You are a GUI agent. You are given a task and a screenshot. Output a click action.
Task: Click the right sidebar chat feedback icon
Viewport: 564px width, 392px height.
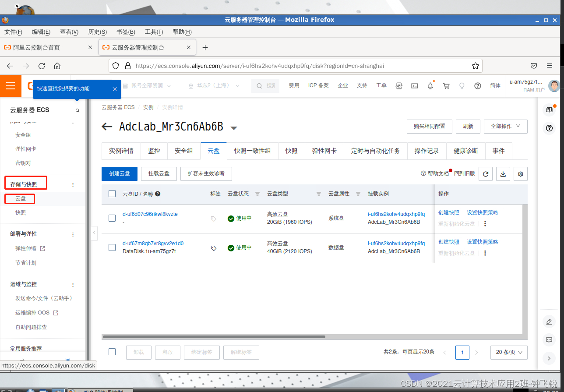pyautogui.click(x=549, y=340)
